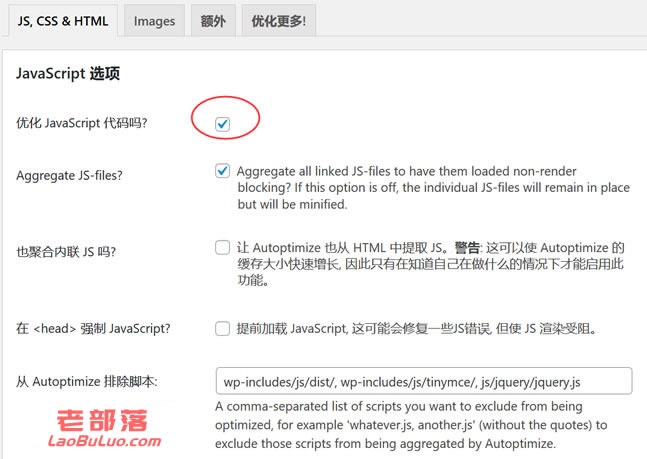647x459 pixels.
Task: Go to the 优化更多! tab
Action: point(279,21)
